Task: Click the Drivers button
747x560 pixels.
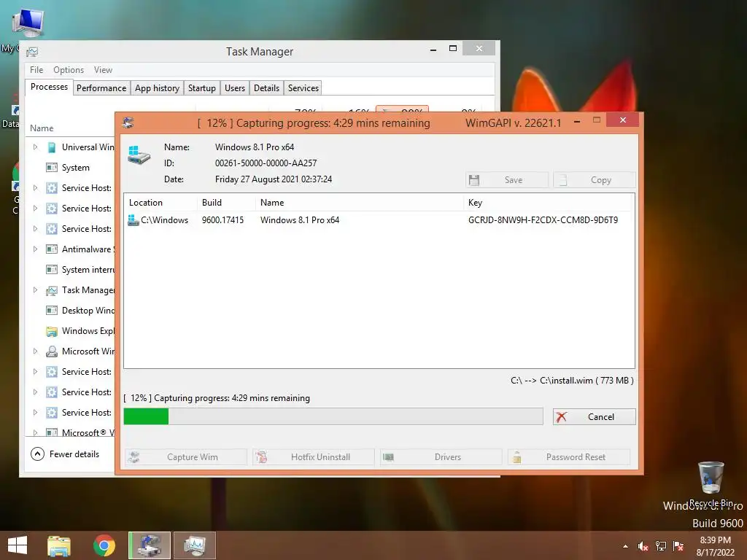Action: pos(441,457)
